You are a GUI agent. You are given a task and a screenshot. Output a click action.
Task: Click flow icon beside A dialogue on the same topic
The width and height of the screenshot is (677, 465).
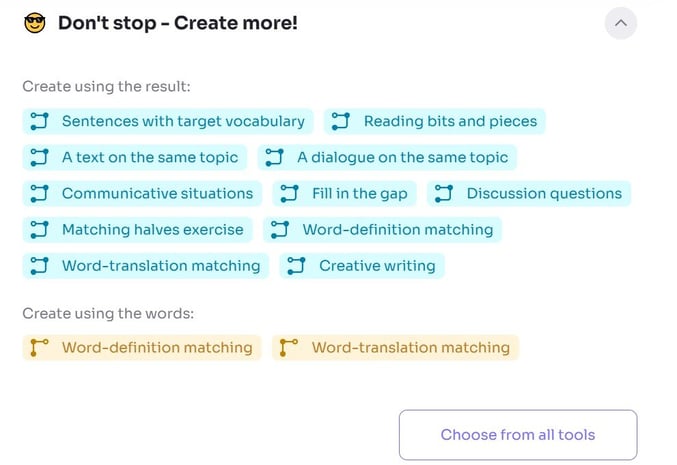pos(274,158)
